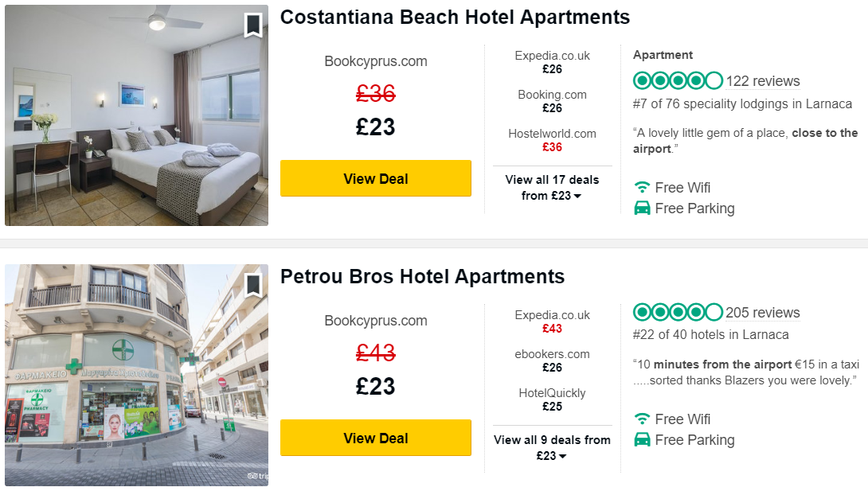The height and width of the screenshot is (491, 868).
Task: Open the Costantiana bedroom photo thumbnail
Action: pos(137,115)
